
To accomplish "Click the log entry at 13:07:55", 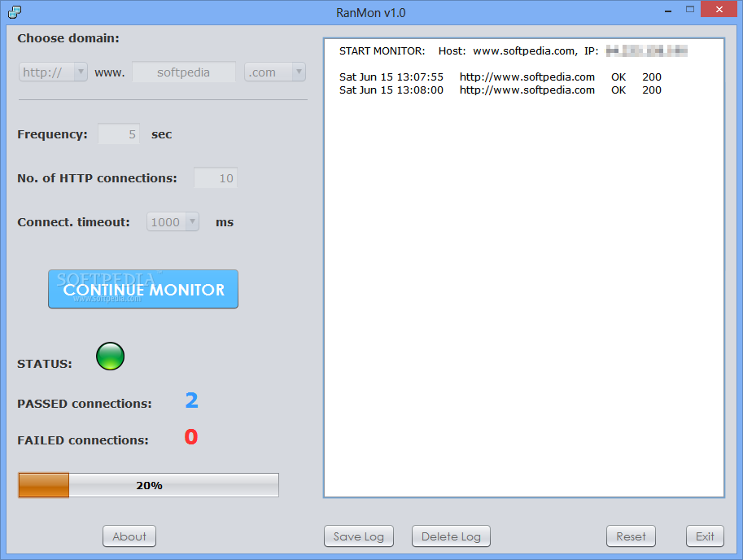I will tap(500, 77).
